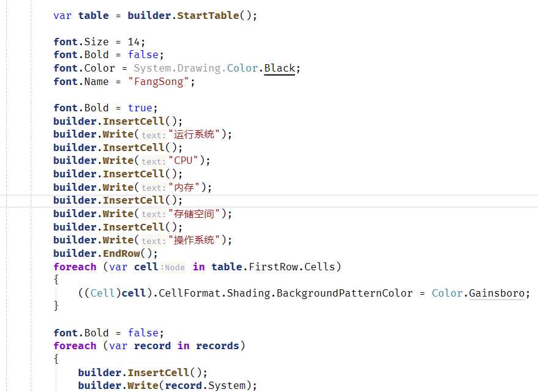Click the builder.EndRow call
Image resolution: width=538 pixels, height=392 pixels.
(106, 253)
